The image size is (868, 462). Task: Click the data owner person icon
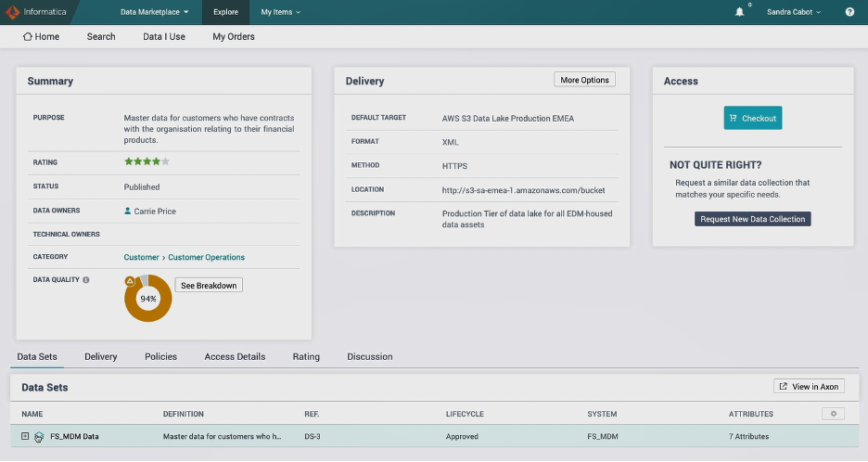point(128,212)
